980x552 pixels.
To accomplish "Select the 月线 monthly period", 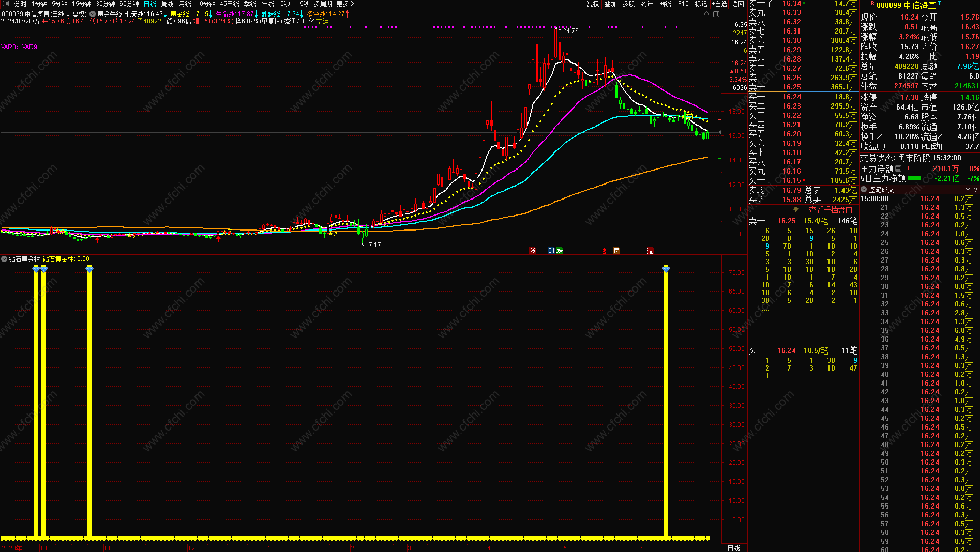I will tap(185, 4).
